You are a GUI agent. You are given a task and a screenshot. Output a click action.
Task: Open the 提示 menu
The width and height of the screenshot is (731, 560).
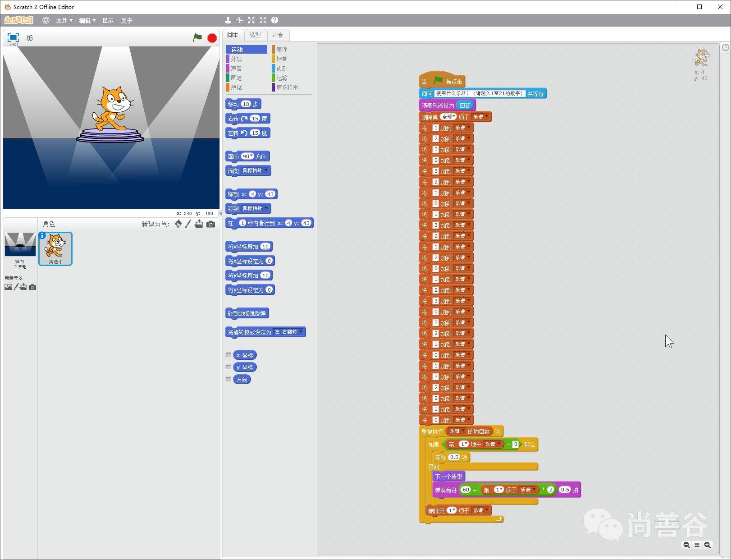(108, 21)
